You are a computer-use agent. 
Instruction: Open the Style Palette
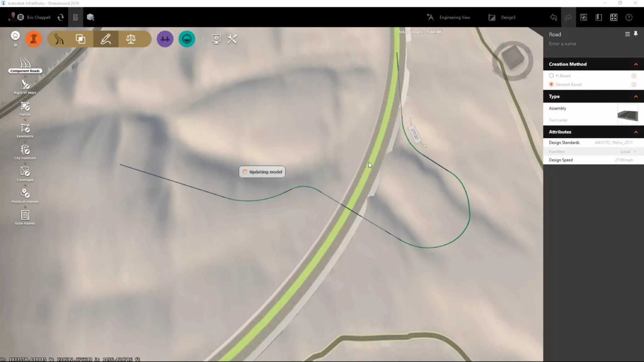tap(25, 217)
